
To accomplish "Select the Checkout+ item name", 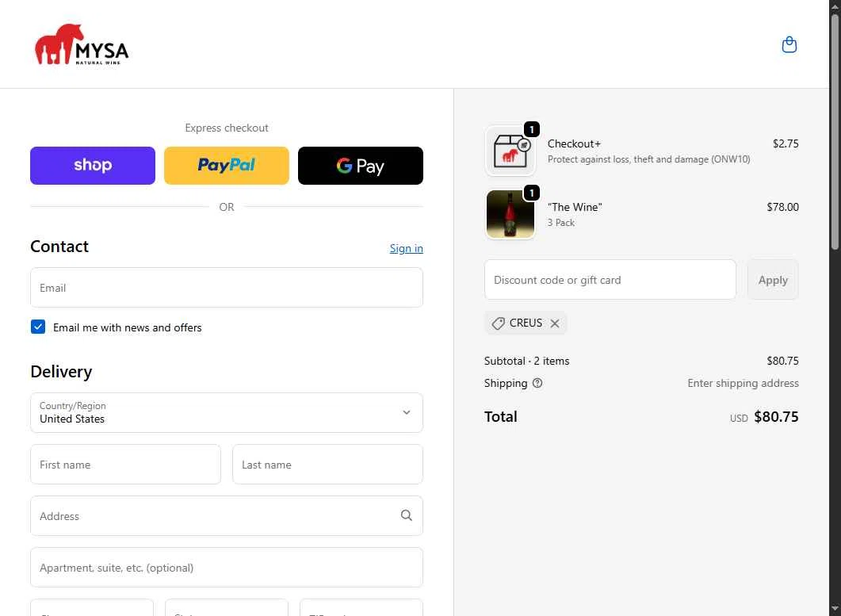I will coord(574,143).
